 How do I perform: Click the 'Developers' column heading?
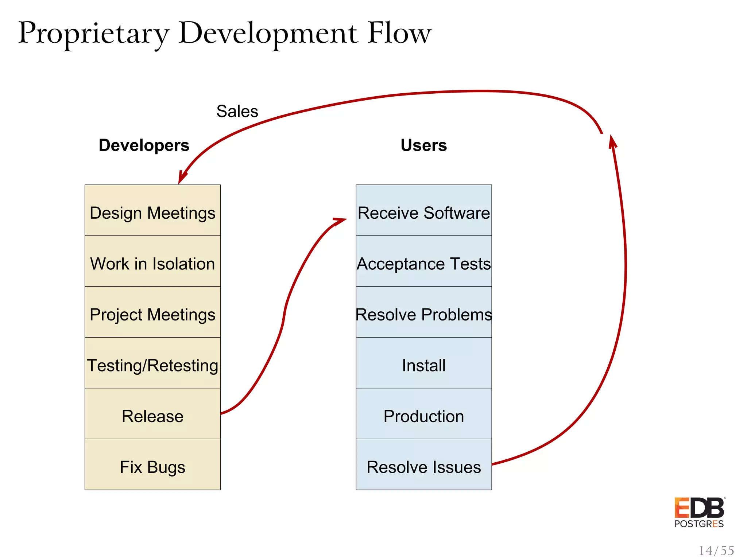coord(144,145)
